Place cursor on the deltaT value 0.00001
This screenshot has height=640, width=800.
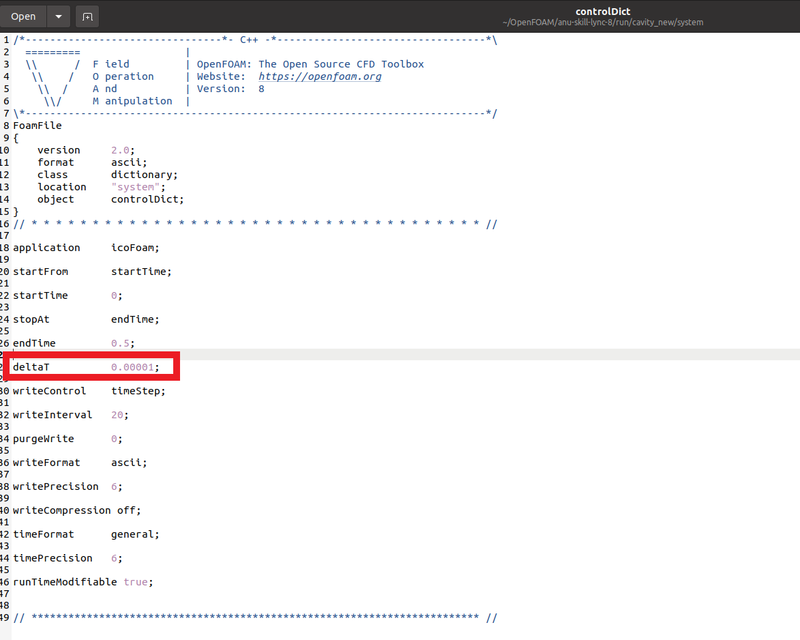coord(134,367)
